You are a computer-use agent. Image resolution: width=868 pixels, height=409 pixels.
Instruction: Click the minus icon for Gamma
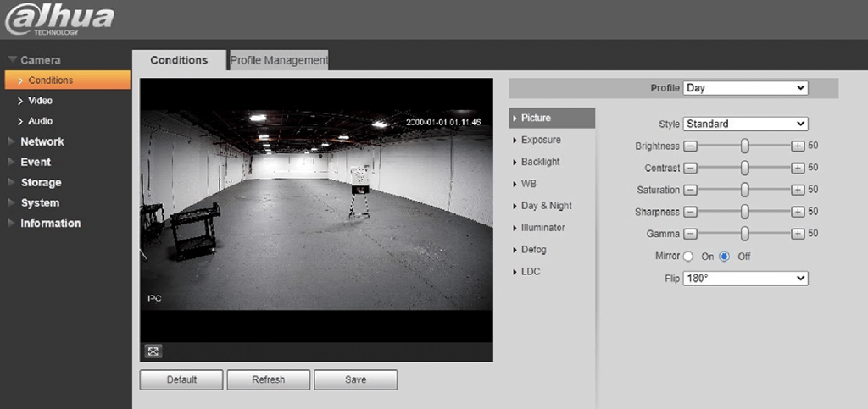[690, 234]
